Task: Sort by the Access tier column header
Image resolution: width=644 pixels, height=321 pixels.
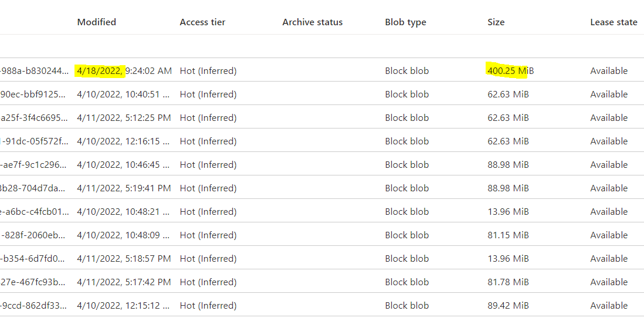Action: pyautogui.click(x=202, y=22)
